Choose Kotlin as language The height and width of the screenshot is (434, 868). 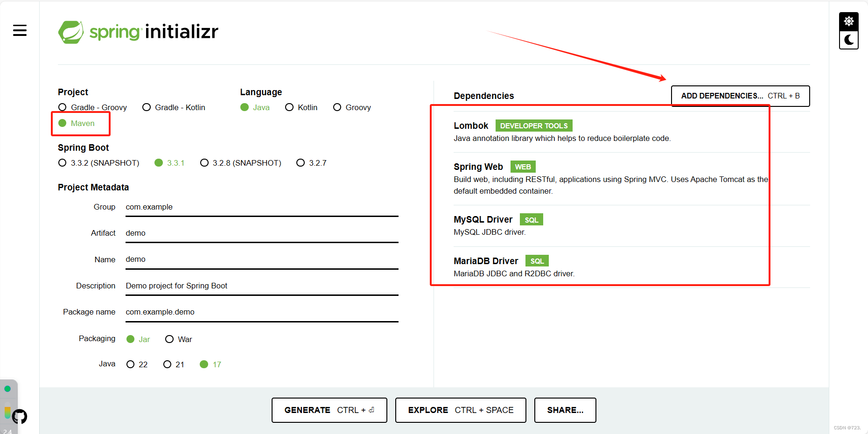[301, 107]
